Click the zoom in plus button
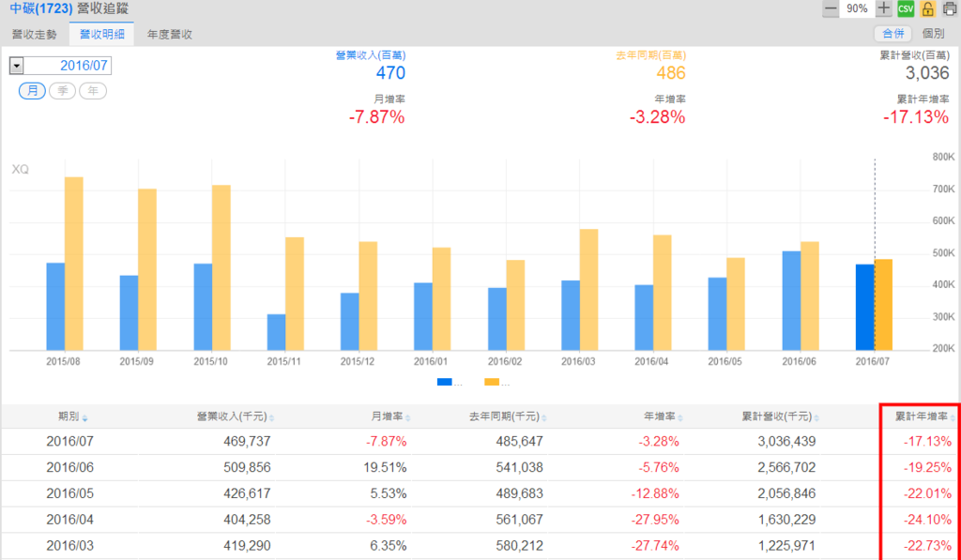Viewport: 961px width, 560px height. (x=883, y=8)
